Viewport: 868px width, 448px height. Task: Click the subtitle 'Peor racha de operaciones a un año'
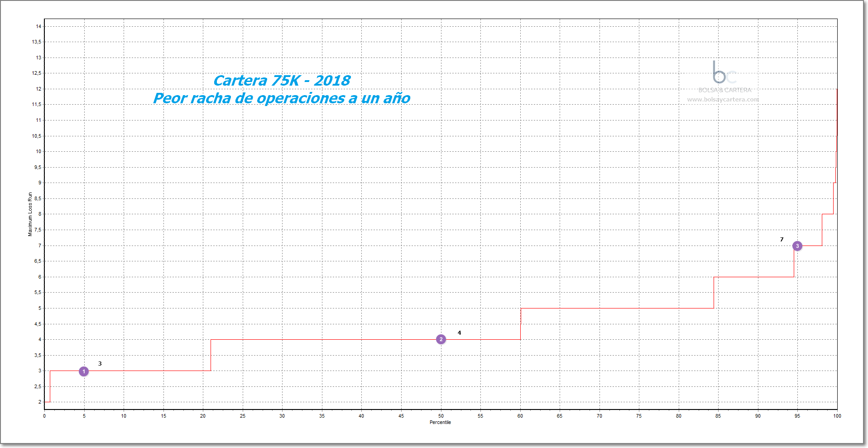tap(282, 98)
